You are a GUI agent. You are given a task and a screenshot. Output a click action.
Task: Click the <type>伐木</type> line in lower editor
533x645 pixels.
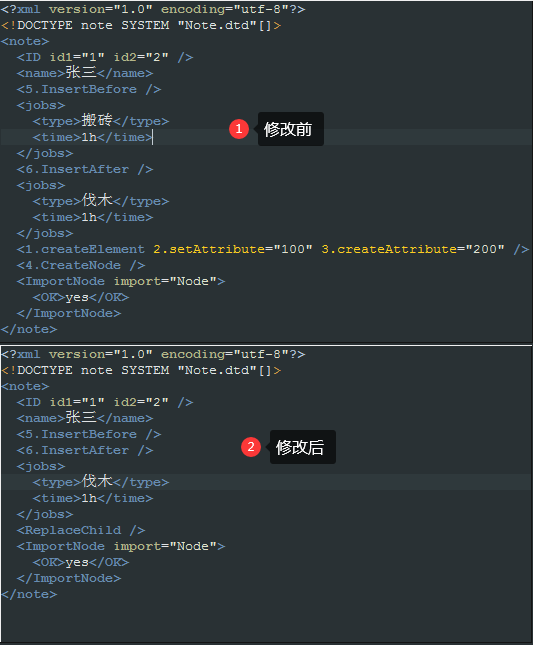tap(101, 482)
